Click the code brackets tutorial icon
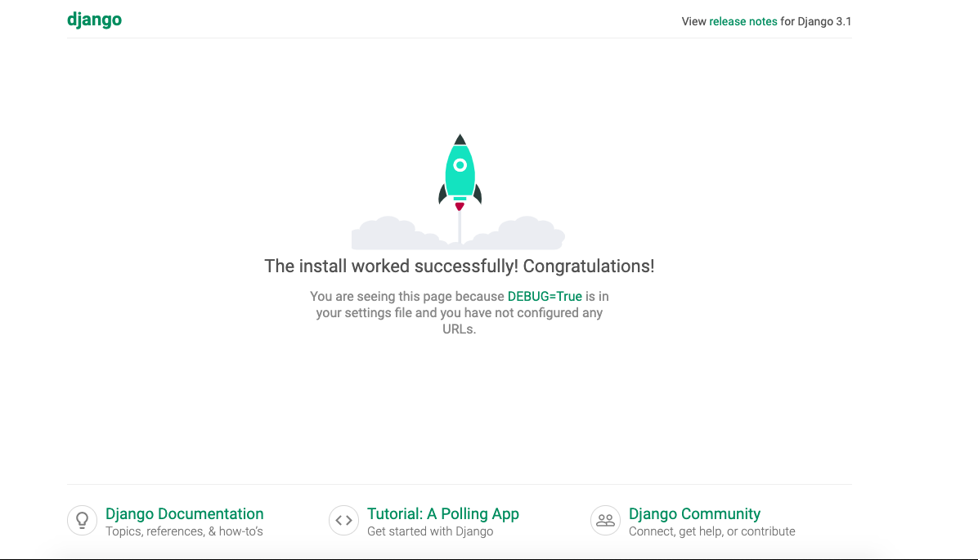978x560 pixels. 343,520
